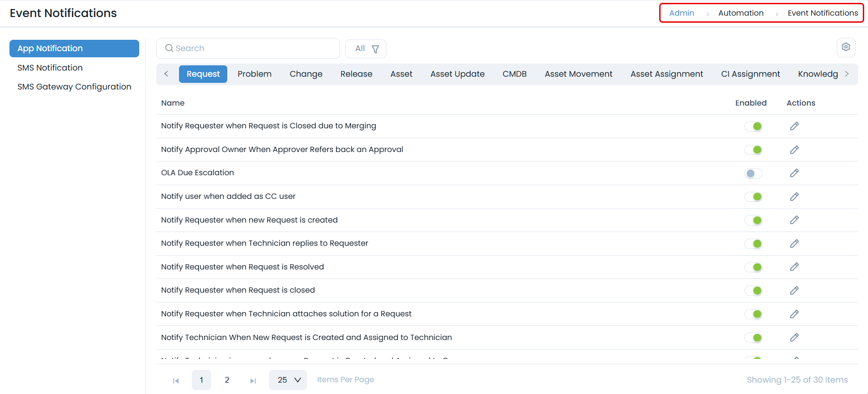The width and height of the screenshot is (868, 394).
Task: Toggle 'Notify Requester when Request is closed'
Action: [x=753, y=290]
